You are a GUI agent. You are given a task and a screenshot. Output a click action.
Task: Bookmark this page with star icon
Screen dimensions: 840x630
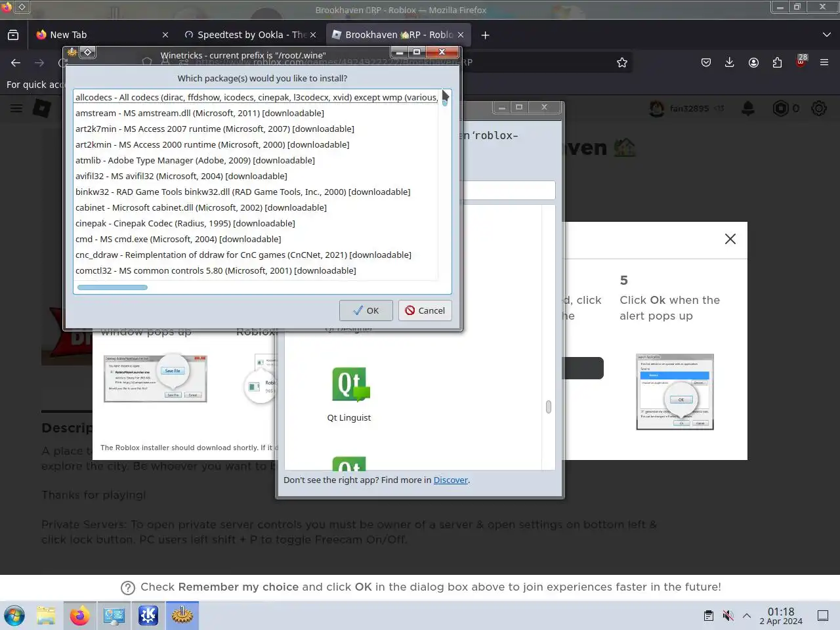622,62
